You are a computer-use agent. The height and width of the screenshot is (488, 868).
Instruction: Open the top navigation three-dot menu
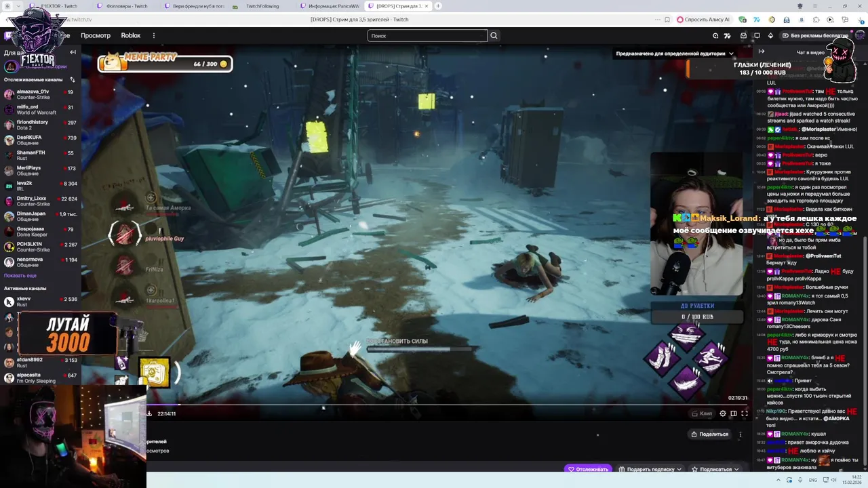[x=154, y=35]
